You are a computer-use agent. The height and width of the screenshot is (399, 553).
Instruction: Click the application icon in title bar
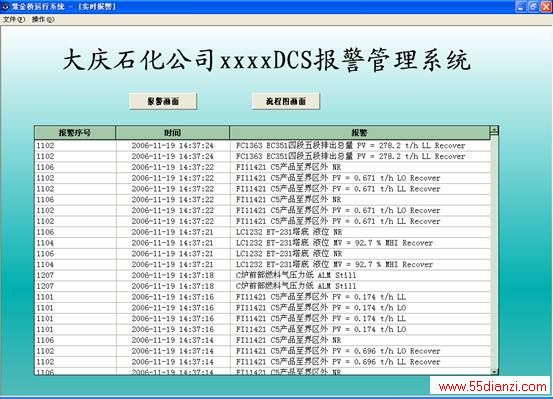tap(5, 6)
